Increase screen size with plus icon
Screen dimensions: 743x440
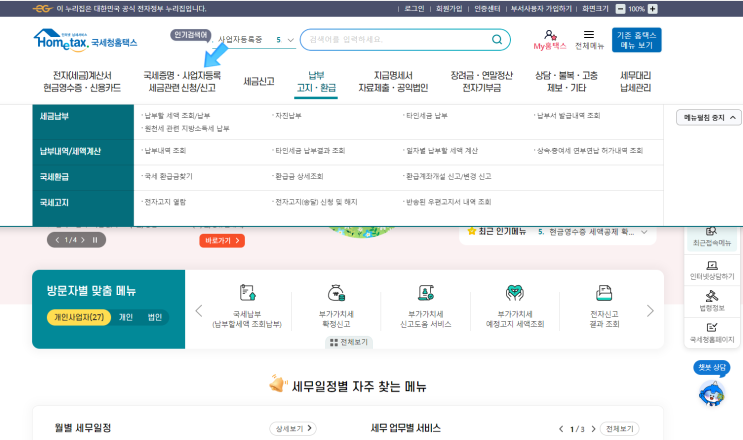click(x=652, y=9)
